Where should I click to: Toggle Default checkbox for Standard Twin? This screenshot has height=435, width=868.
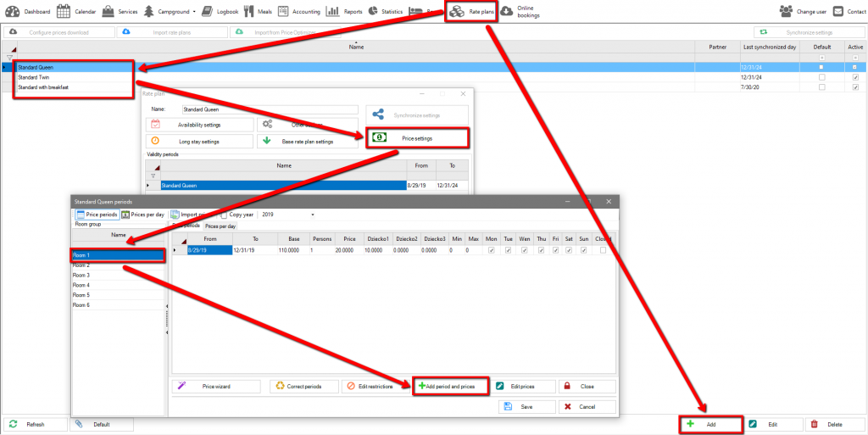[x=821, y=77]
